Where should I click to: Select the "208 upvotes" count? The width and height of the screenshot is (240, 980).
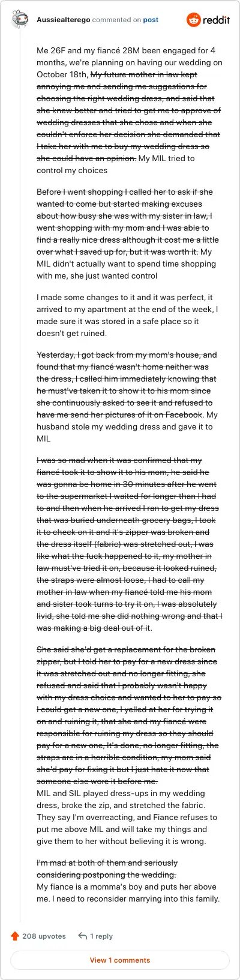click(x=44, y=936)
